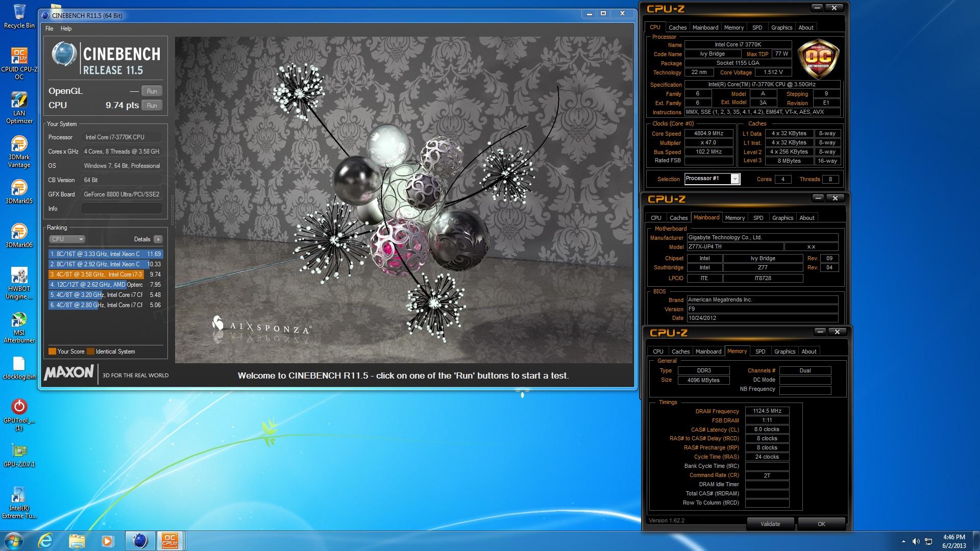Run the OpenGL benchmark test
Screen dimensions: 980x551
click(x=152, y=91)
